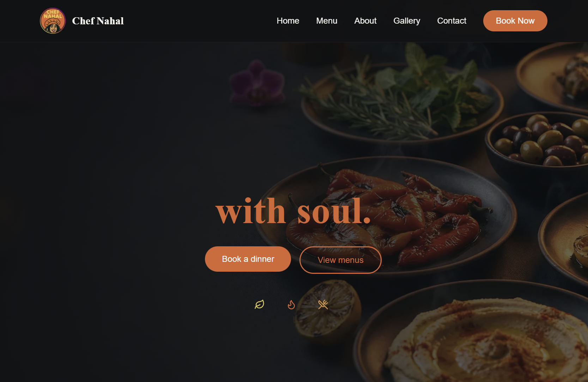The image size is (588, 382).
Task: Go to the About section
Action: 365,21
